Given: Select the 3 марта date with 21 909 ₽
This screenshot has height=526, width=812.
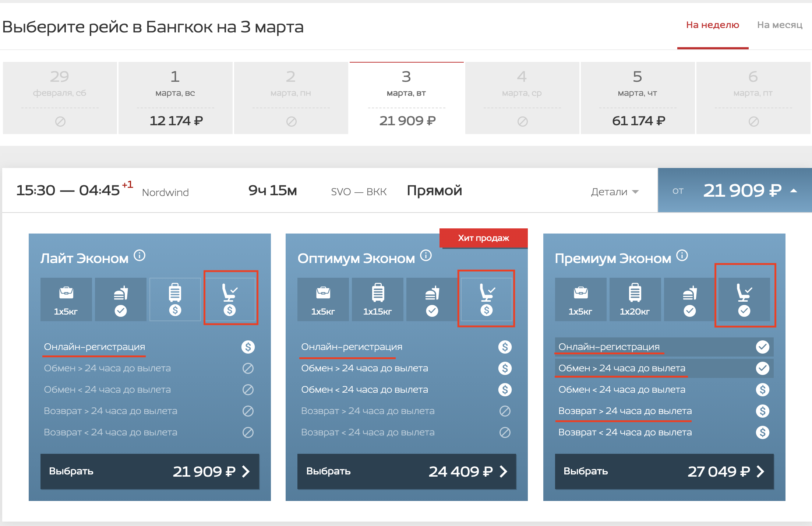Looking at the screenshot, I should (406, 98).
